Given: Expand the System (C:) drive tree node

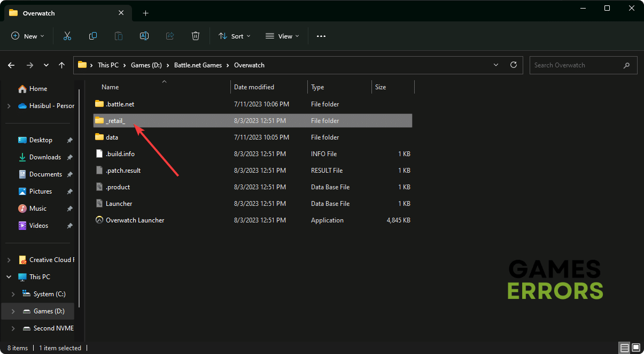Looking at the screenshot, I should pyautogui.click(x=12, y=294).
